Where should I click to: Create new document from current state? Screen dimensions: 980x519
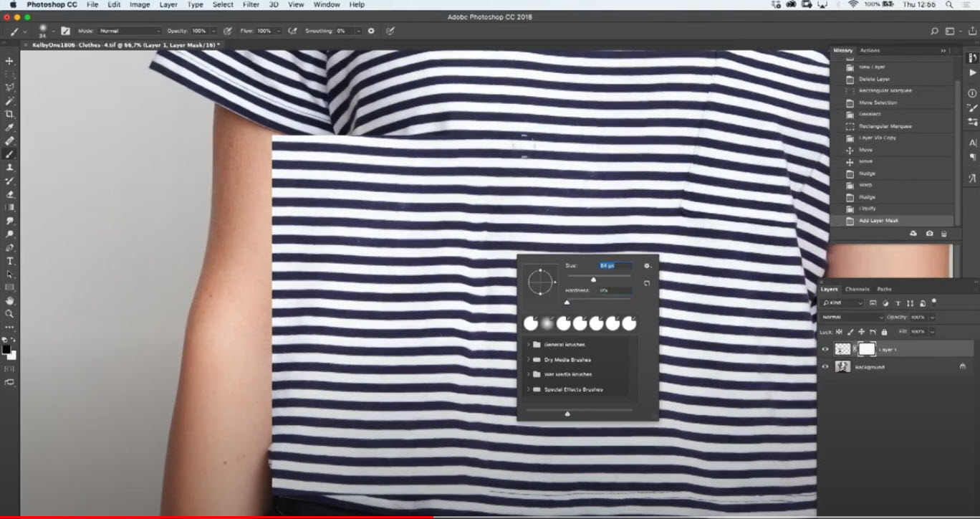tap(913, 234)
